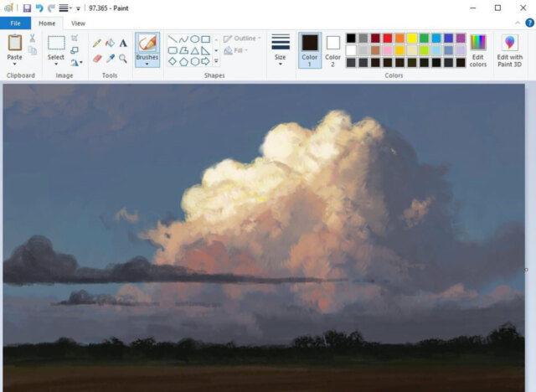Open Customize Quick Access Toolbar dropdown
Image resolution: width=536 pixels, height=392 pixels.
pos(78,8)
